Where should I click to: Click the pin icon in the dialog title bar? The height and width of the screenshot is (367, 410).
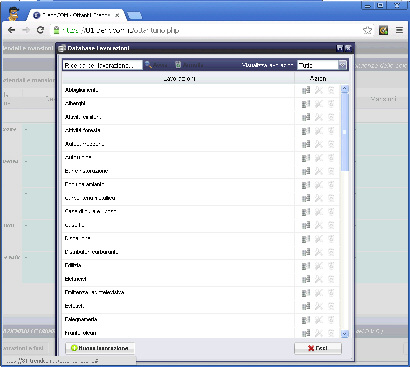click(340, 48)
